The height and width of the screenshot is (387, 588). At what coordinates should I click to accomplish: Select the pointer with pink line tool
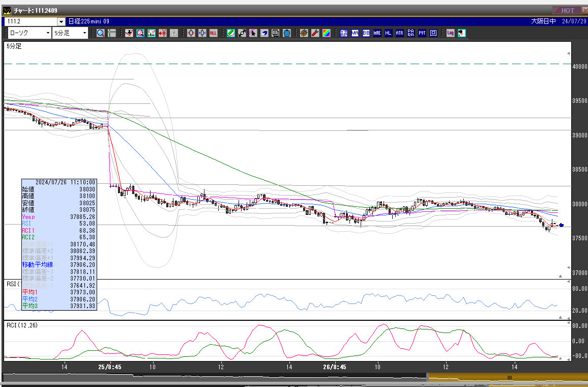(253, 33)
